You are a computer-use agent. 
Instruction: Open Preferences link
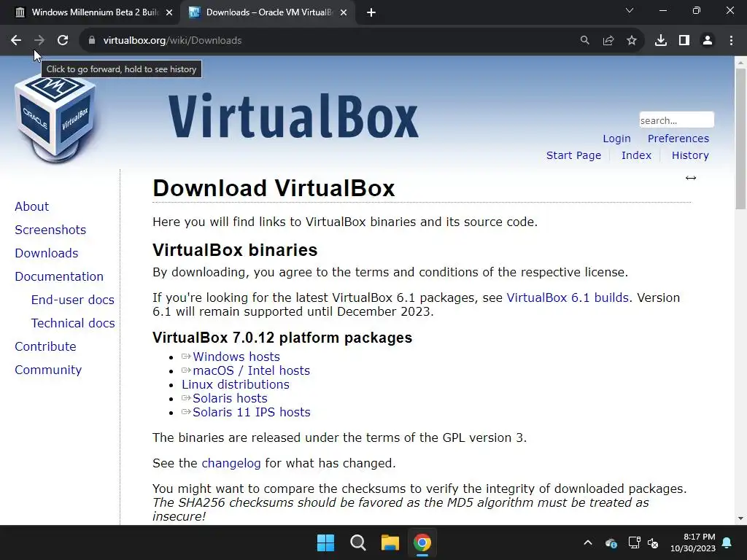coord(678,139)
